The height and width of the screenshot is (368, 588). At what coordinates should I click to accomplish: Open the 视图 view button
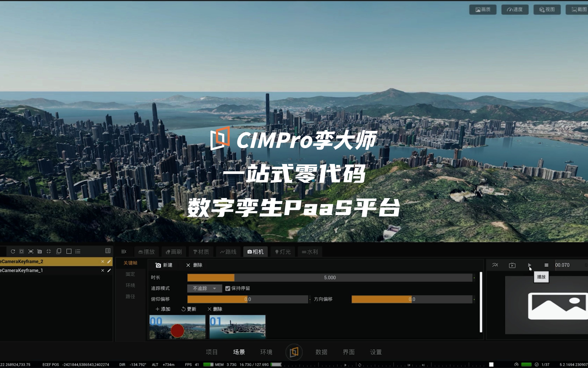pyautogui.click(x=547, y=9)
